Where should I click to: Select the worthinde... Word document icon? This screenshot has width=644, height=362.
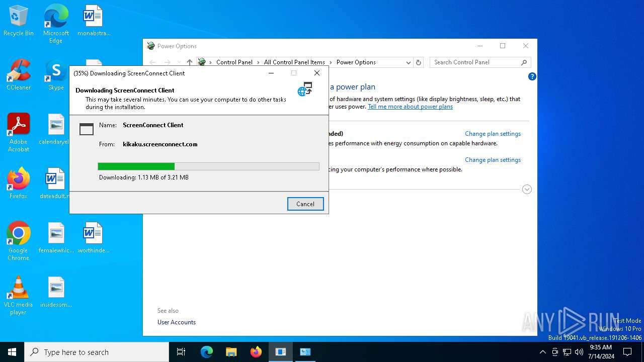coord(94,238)
